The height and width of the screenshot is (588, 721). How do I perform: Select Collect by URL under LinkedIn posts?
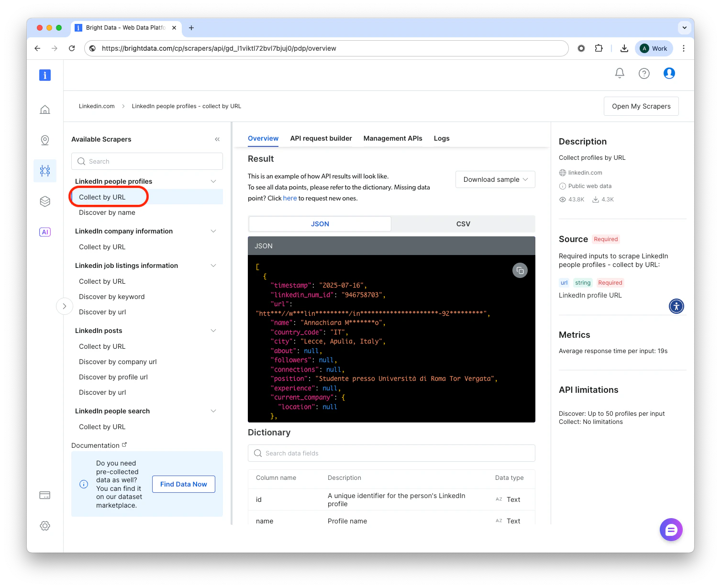(x=102, y=346)
